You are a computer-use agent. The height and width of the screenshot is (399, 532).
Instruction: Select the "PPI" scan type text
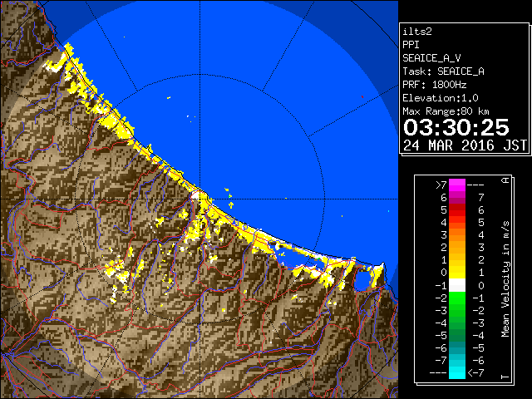(x=411, y=45)
